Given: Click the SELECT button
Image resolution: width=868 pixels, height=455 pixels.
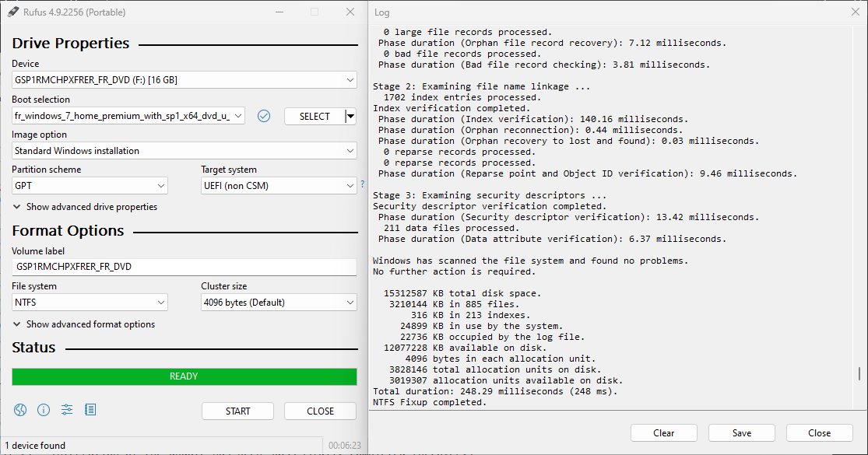Looking at the screenshot, I should [315, 116].
